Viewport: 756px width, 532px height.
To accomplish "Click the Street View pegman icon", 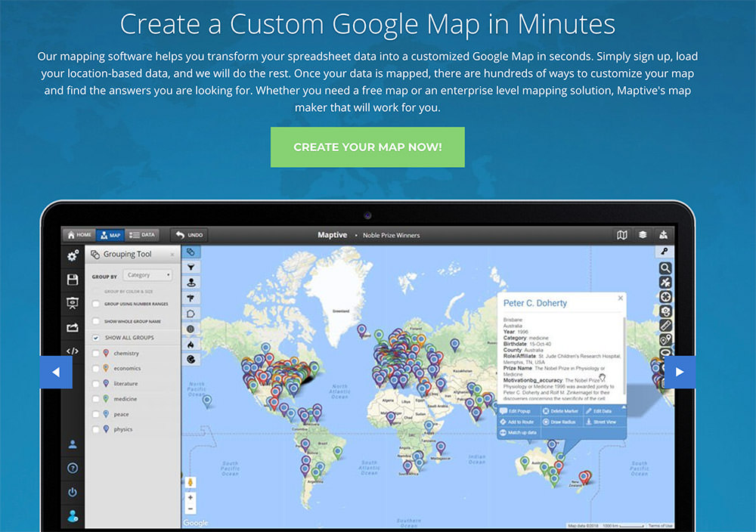I will point(191,482).
